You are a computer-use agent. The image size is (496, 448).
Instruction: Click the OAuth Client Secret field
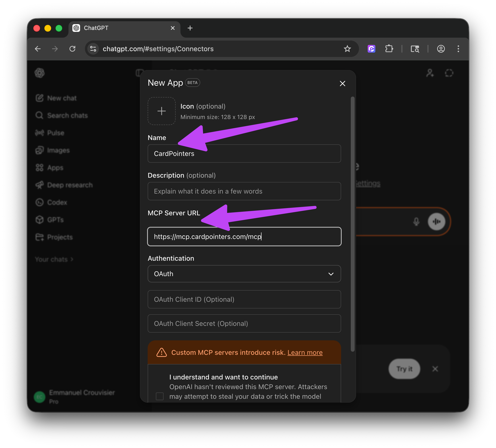[x=244, y=323]
